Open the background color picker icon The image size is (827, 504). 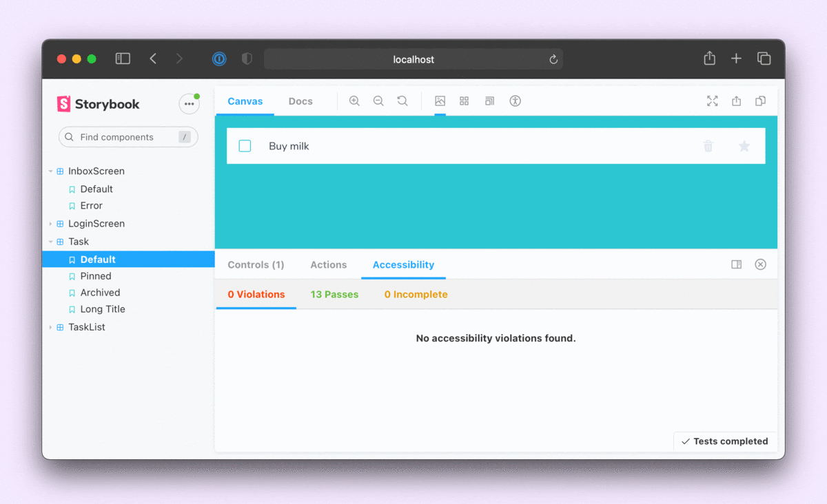pos(440,101)
